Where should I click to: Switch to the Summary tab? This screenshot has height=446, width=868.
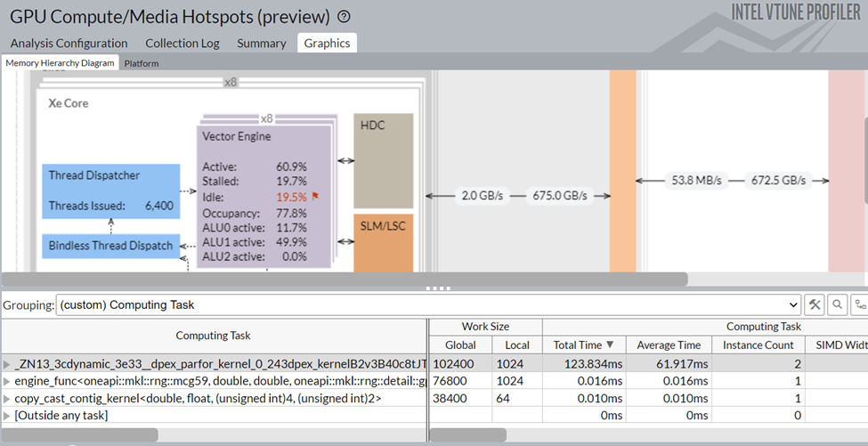tap(261, 43)
